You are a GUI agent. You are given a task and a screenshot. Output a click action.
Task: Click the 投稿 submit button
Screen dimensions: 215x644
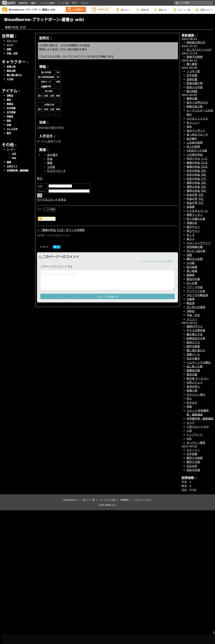40,195
